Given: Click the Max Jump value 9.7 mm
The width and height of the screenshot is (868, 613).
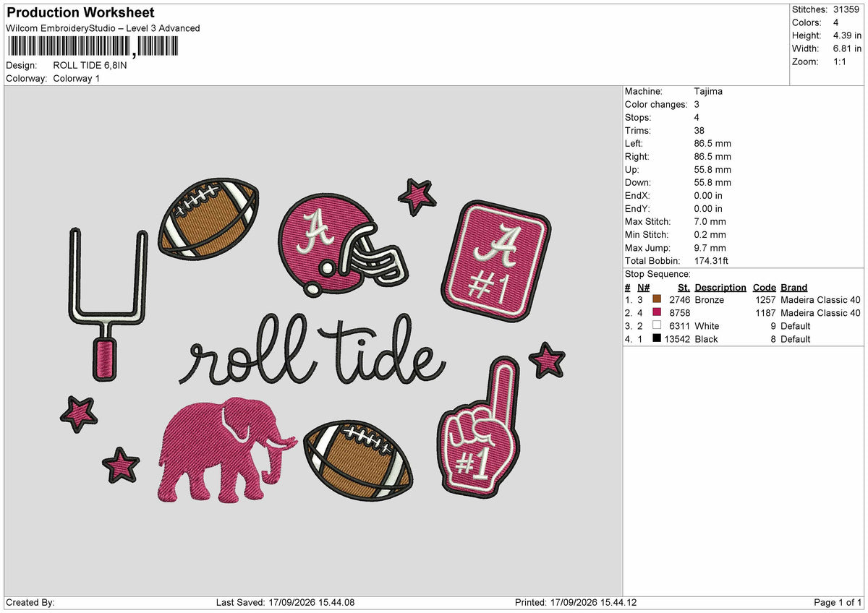Looking at the screenshot, I should point(710,247).
